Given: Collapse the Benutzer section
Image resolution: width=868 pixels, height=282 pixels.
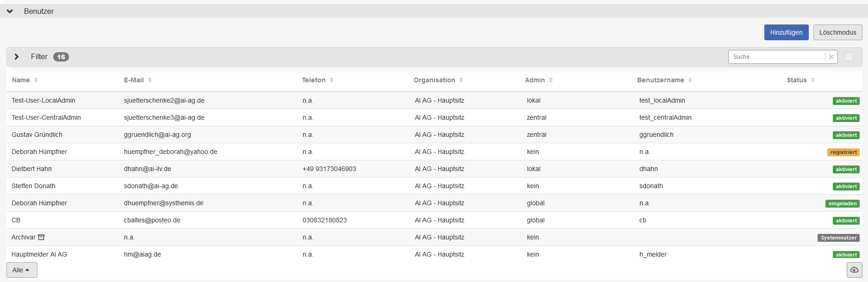Looking at the screenshot, I should 10,11.
